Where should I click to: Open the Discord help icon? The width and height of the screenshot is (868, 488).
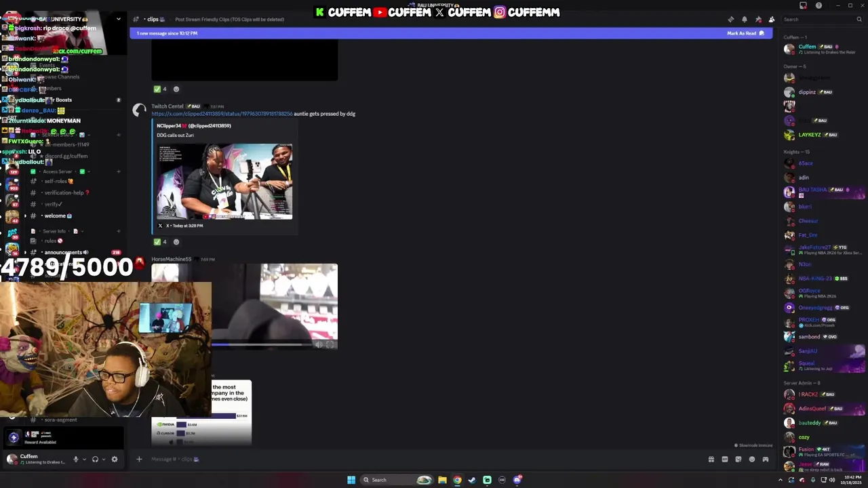pos(818,5)
